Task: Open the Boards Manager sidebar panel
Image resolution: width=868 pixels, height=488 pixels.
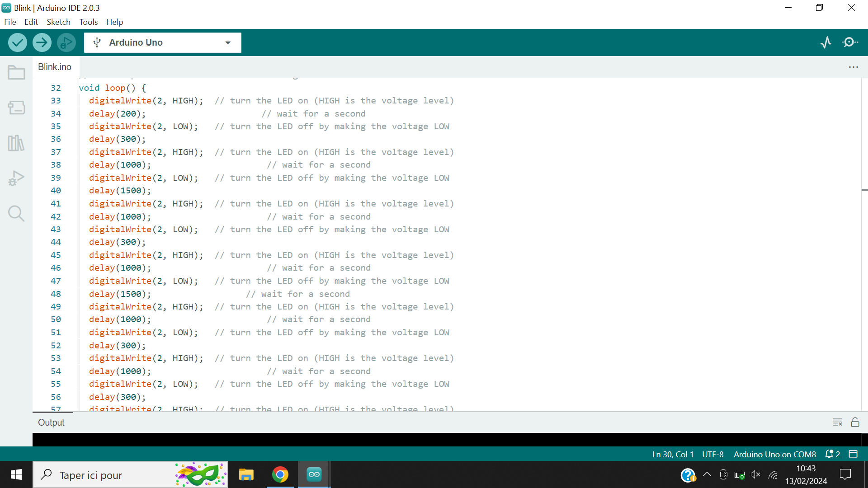Action: 16,108
